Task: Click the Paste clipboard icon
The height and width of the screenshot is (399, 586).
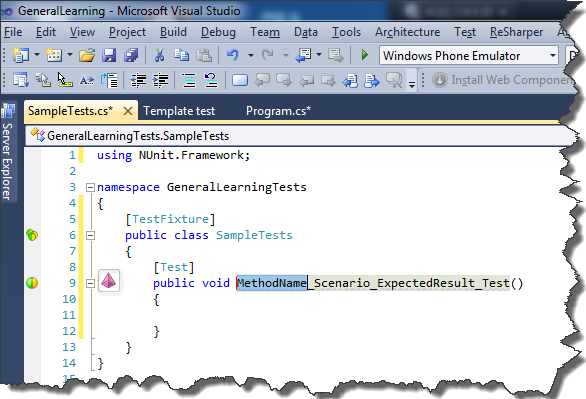Action: coord(204,55)
